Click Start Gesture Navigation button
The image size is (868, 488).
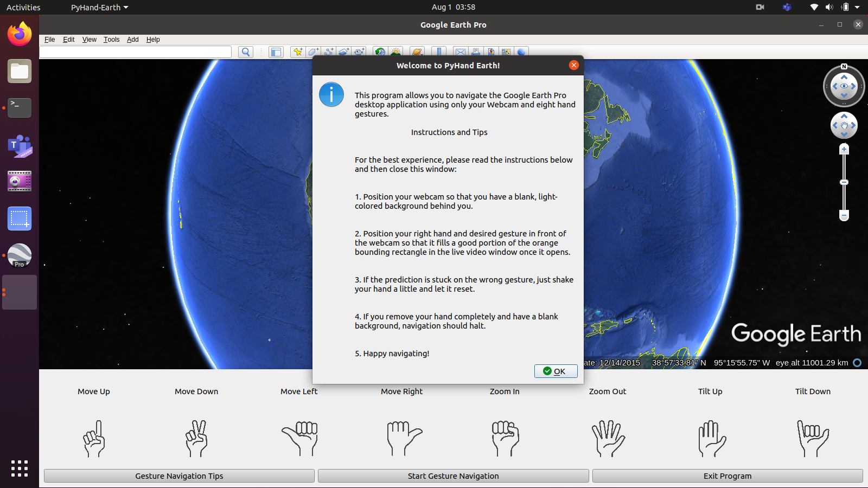[454, 476]
